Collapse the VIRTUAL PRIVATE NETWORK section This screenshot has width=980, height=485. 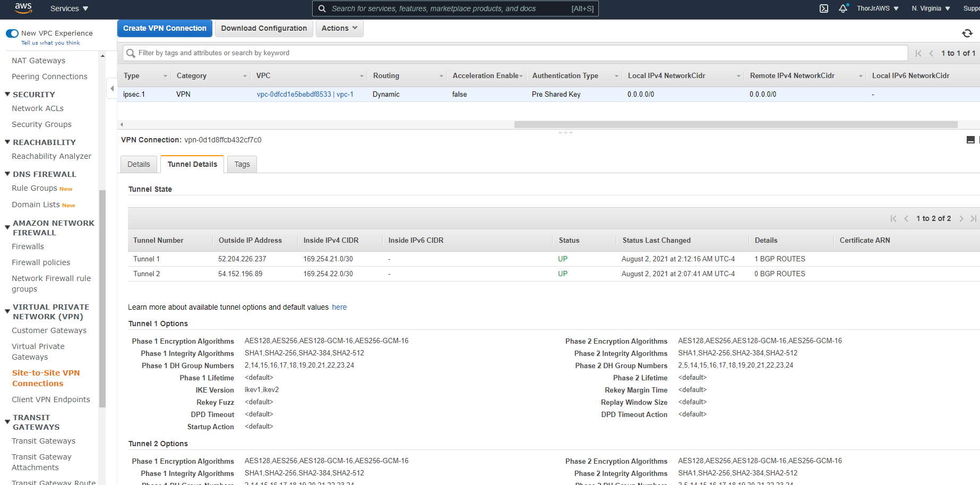pyautogui.click(x=7, y=311)
